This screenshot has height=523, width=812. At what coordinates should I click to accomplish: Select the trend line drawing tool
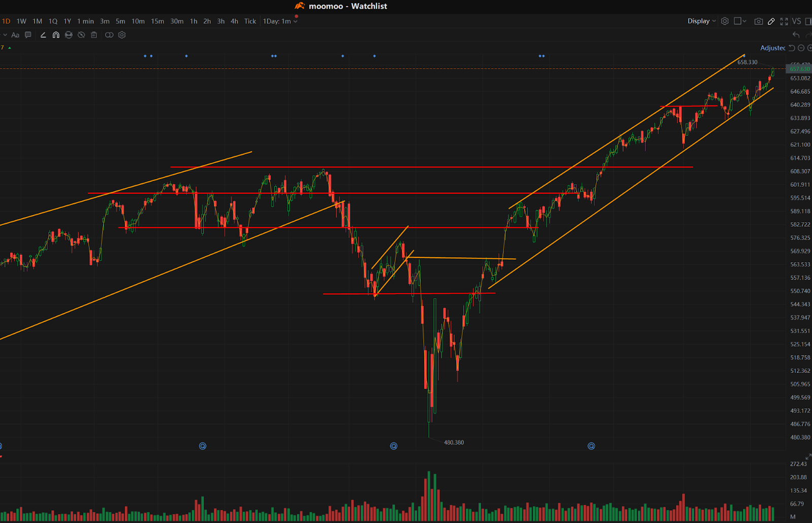(x=43, y=35)
